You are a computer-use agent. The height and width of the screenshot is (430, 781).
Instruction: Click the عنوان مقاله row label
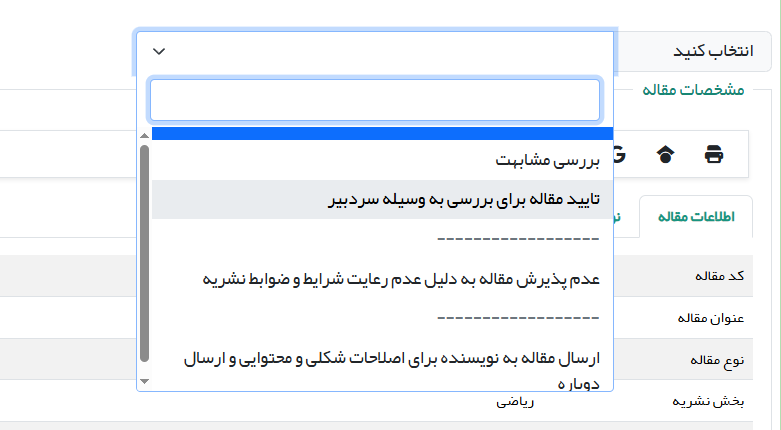(712, 317)
